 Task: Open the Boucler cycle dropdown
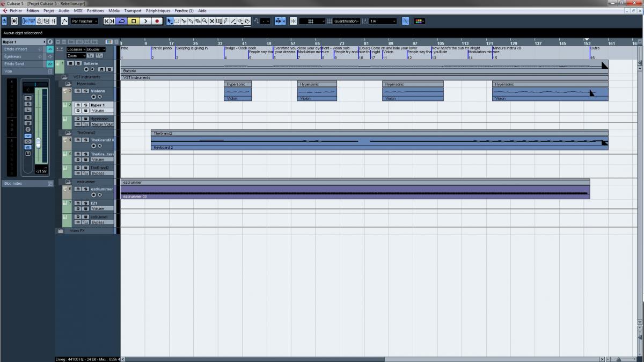coord(96,49)
